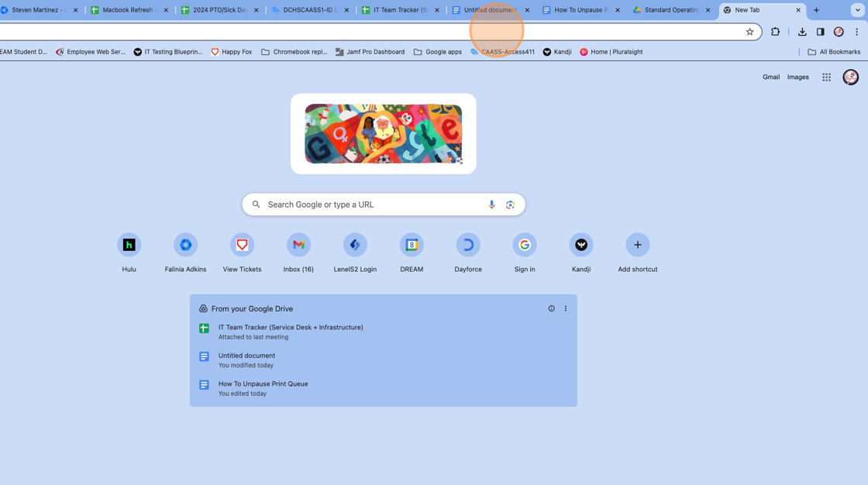Open the Happy Fox bookmark
The height and width of the screenshot is (485, 868).
click(x=232, y=51)
